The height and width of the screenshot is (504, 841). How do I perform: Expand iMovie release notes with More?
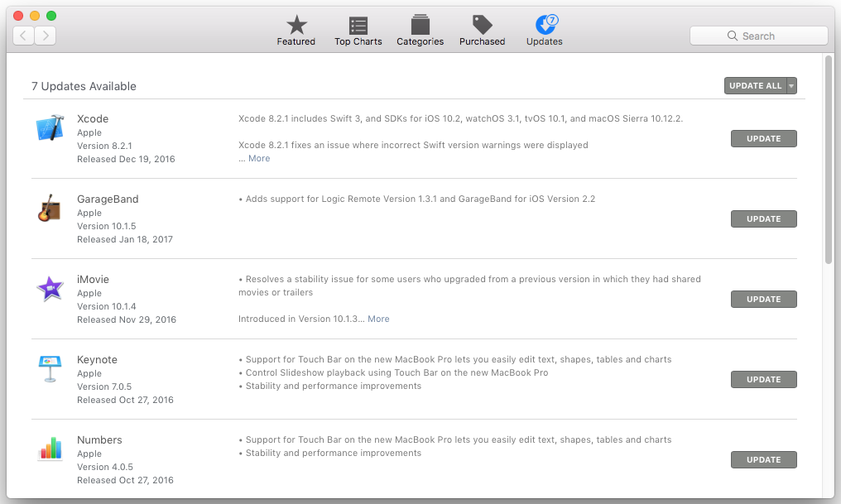378,319
